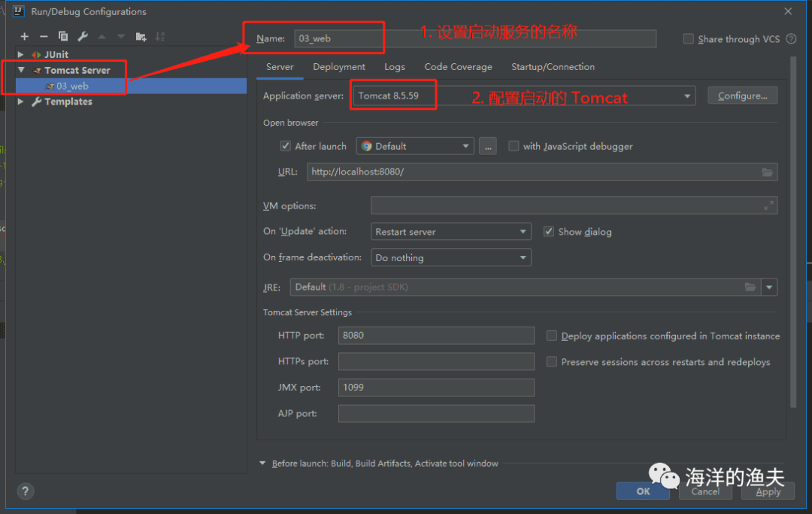This screenshot has height=514, width=812.
Task: Expand the Templates tree node
Action: (x=21, y=102)
